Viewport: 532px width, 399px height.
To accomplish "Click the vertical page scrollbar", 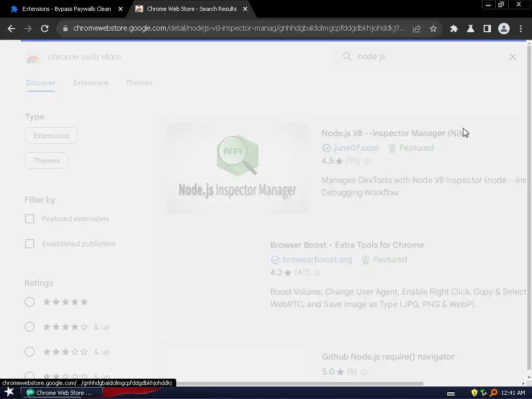I will 529,207.
